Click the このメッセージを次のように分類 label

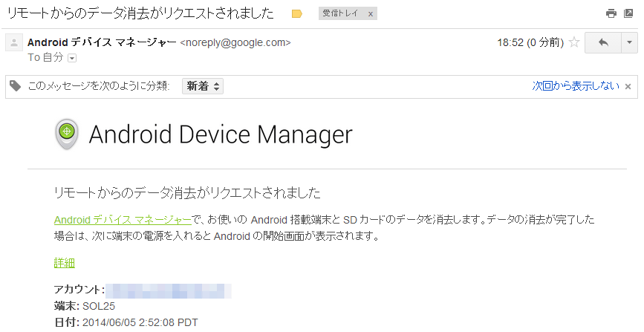[x=99, y=86]
